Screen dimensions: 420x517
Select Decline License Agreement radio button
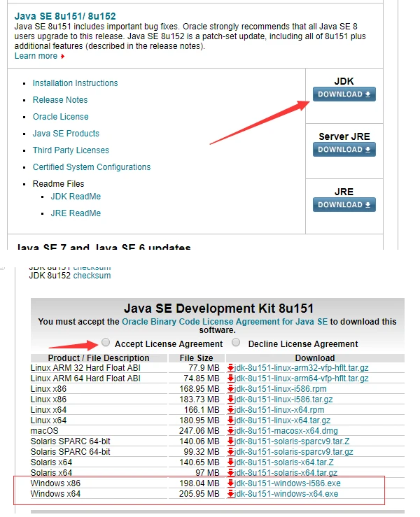pos(236,342)
